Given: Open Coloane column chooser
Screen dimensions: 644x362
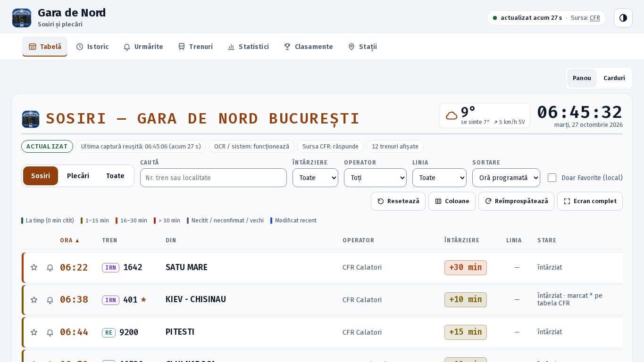Looking at the screenshot, I should (452, 201).
